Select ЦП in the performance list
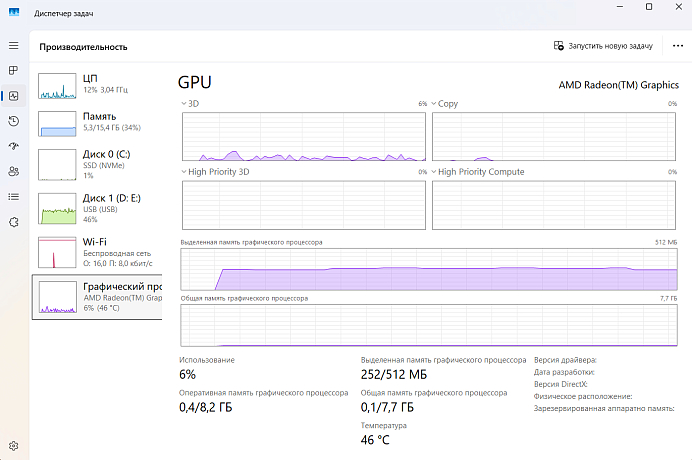 [x=97, y=83]
